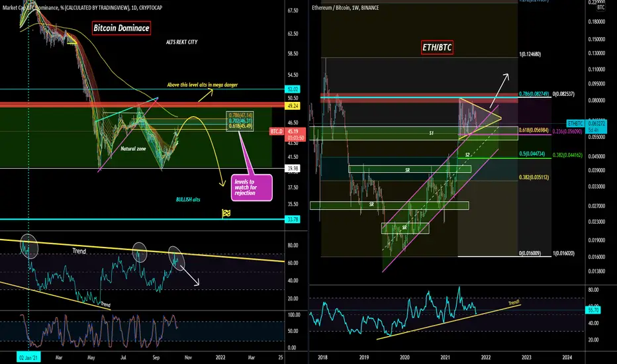Click the 55.70 RSI value label
The height and width of the screenshot is (364, 617).
593,310
